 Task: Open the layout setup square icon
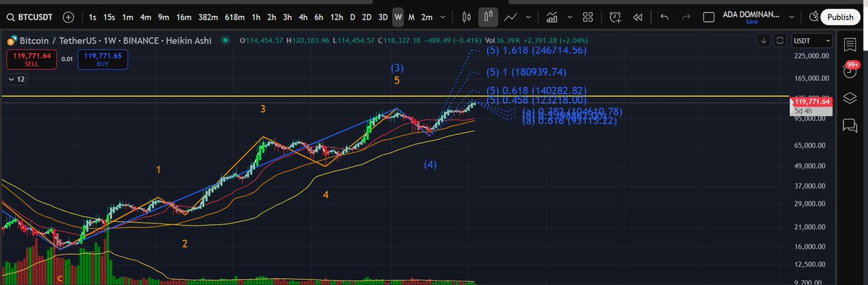[709, 17]
